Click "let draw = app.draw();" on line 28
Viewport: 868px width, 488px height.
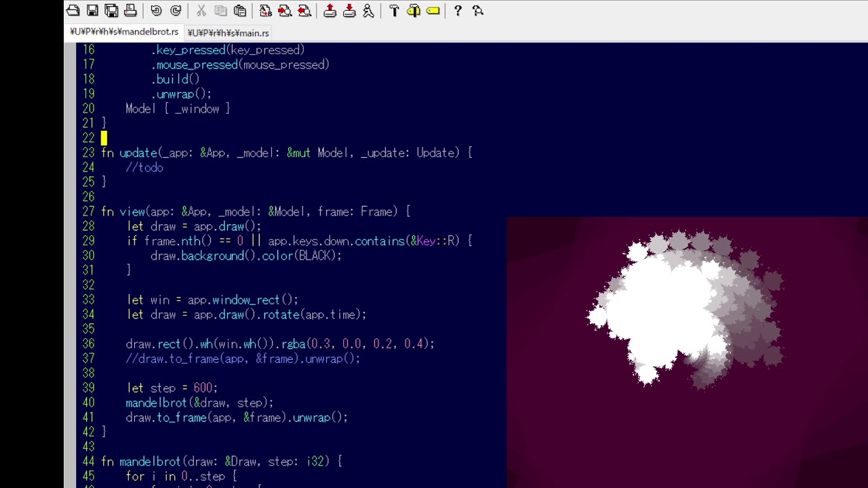pyautogui.click(x=194, y=226)
